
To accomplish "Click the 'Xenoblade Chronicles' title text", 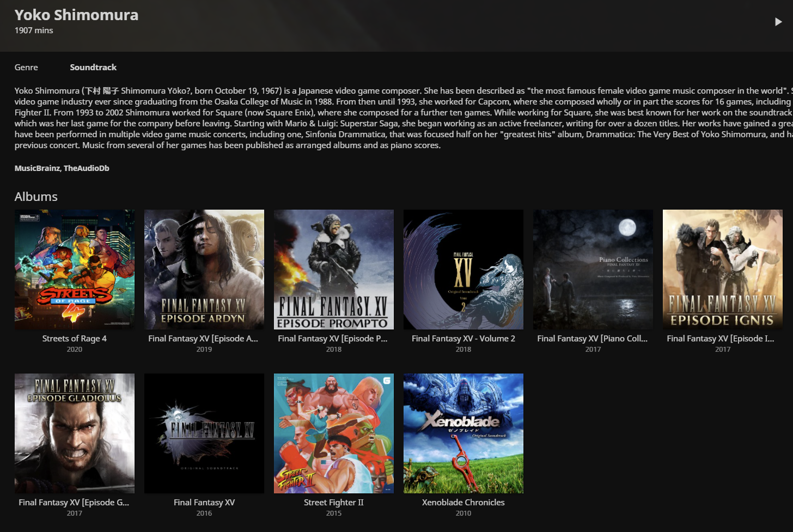I will click(x=463, y=503).
